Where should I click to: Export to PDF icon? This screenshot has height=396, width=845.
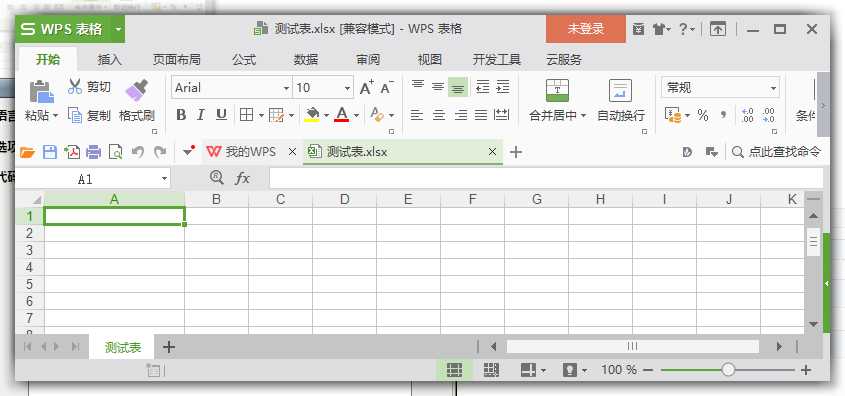click(72, 152)
